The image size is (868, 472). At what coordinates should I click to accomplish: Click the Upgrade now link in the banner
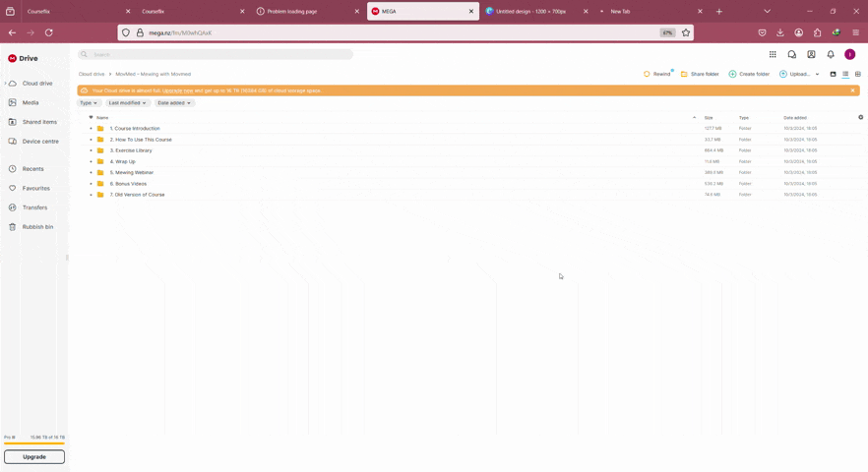pyautogui.click(x=178, y=90)
